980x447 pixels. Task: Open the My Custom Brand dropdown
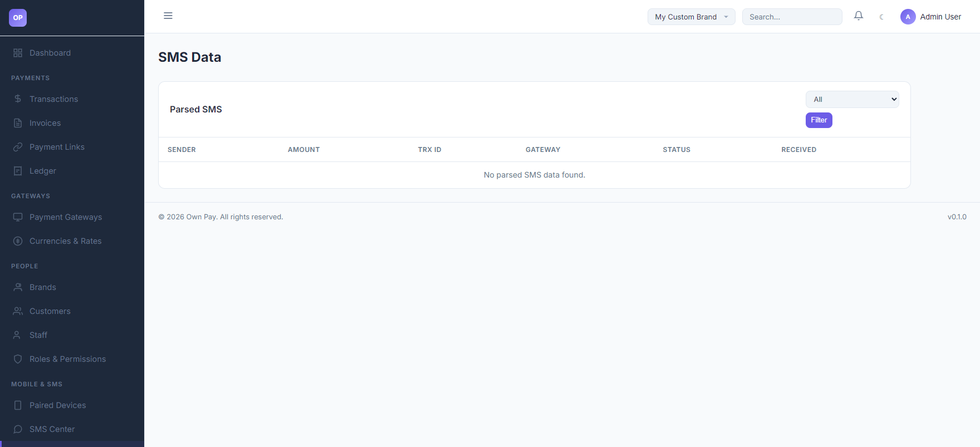(691, 17)
